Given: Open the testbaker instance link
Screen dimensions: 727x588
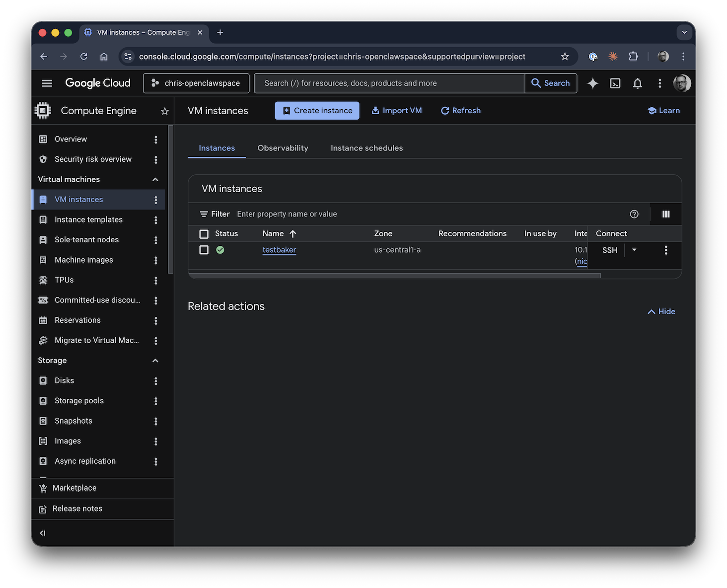Looking at the screenshot, I should tap(279, 250).
